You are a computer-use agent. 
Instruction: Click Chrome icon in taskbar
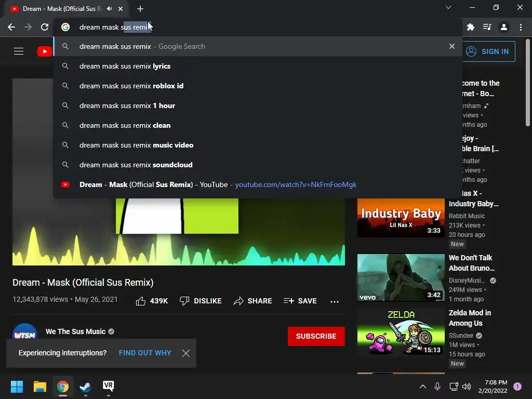tap(63, 386)
